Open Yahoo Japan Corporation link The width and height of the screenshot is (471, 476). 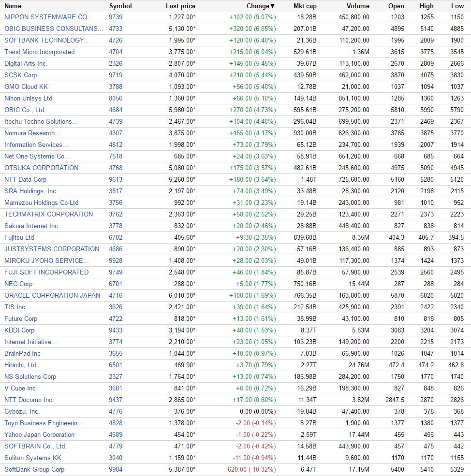coord(40,435)
